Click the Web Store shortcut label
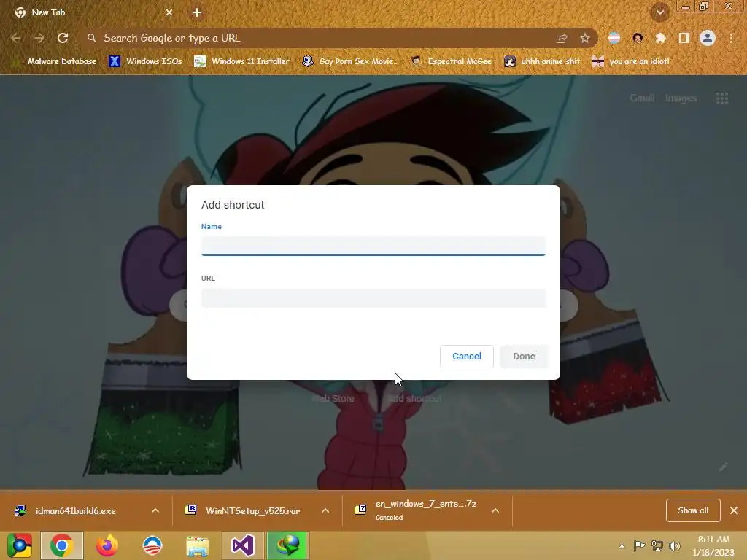Viewport: 747px width, 560px height. (x=333, y=399)
